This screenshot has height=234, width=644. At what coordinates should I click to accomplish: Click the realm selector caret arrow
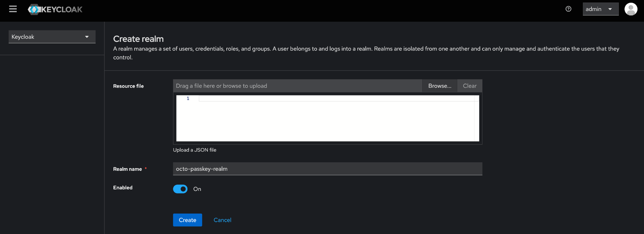(x=87, y=37)
